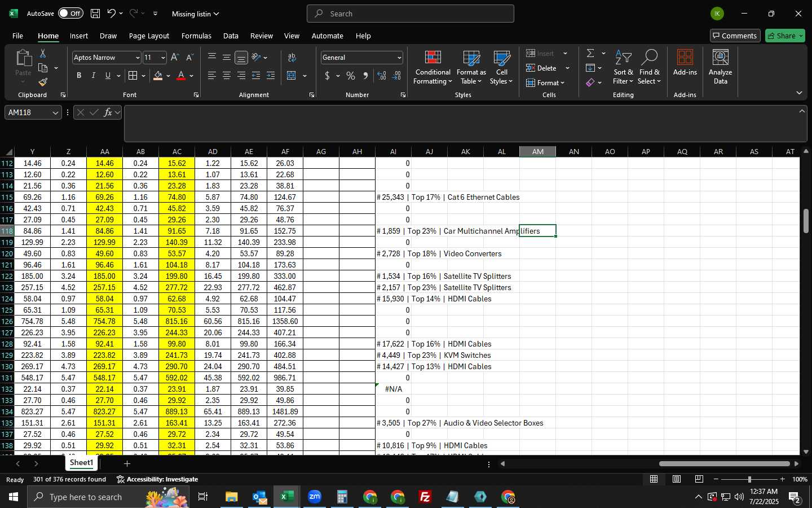The height and width of the screenshot is (508, 812).
Task: Click the Sheet1 tab
Action: point(82,463)
